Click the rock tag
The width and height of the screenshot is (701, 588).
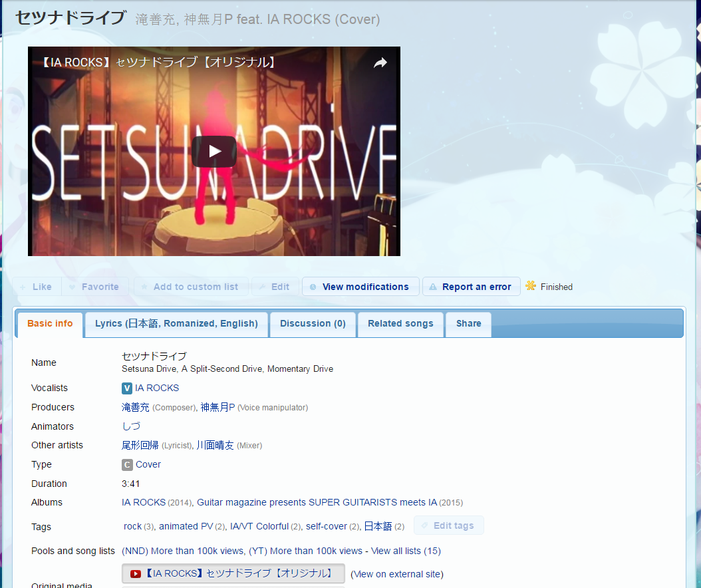132,526
